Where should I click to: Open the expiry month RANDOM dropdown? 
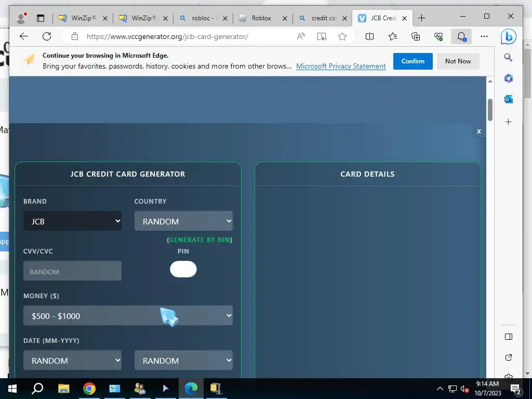[72, 361]
